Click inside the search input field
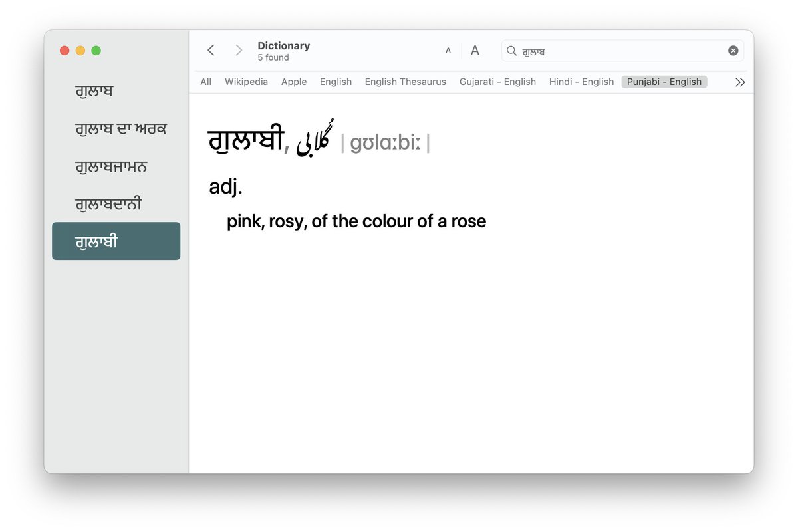Viewport: 798px width, 532px height. [622, 51]
